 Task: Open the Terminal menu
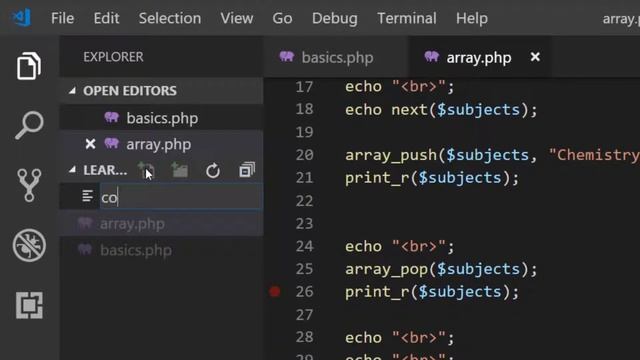click(407, 18)
